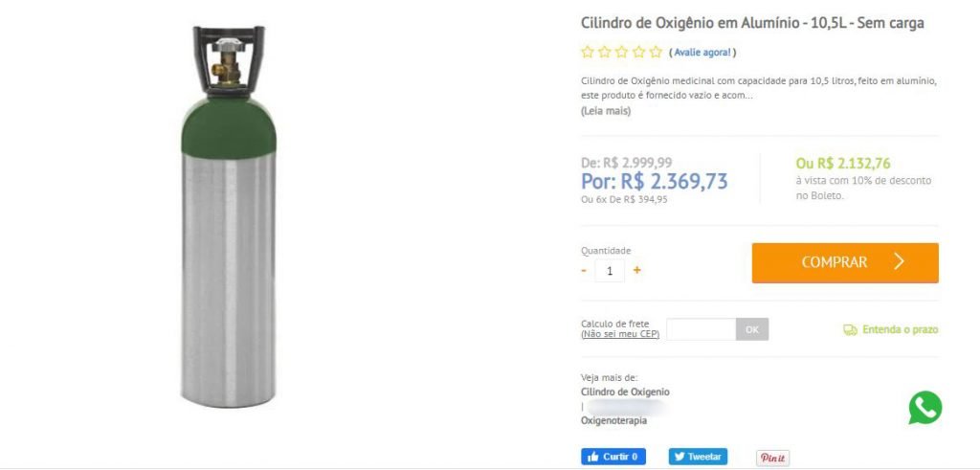Image resolution: width=980 pixels, height=470 pixels.
Task: Click the CEP shipping input field
Action: [x=702, y=329]
